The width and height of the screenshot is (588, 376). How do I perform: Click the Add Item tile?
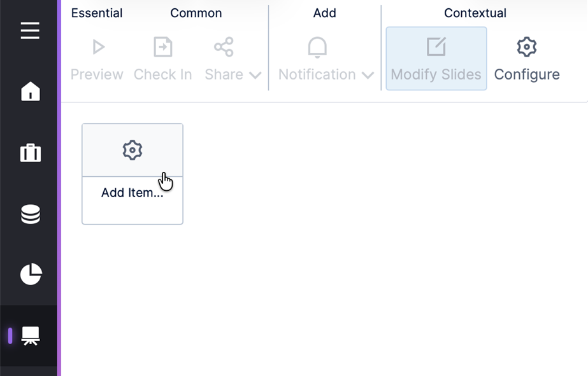(132, 174)
